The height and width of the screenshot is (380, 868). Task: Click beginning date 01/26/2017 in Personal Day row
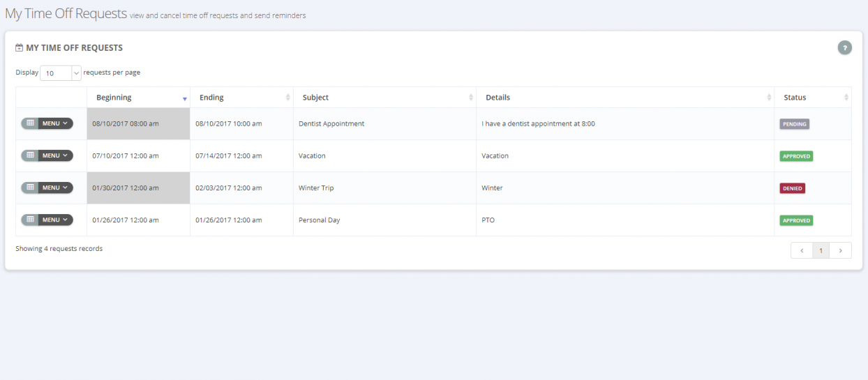tap(126, 220)
